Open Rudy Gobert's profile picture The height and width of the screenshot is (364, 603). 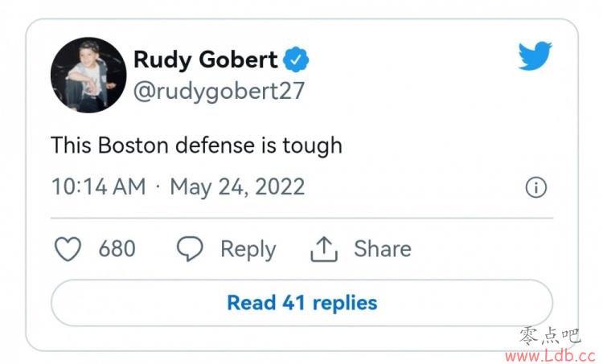pyautogui.click(x=88, y=75)
